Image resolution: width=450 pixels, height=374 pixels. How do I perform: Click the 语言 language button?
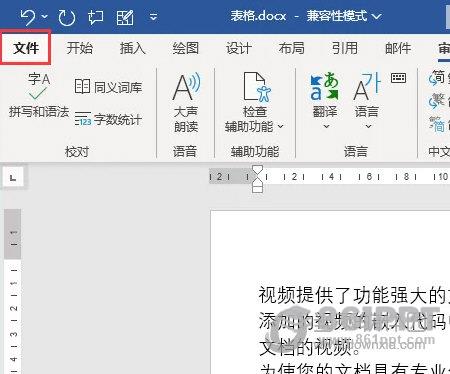(367, 100)
